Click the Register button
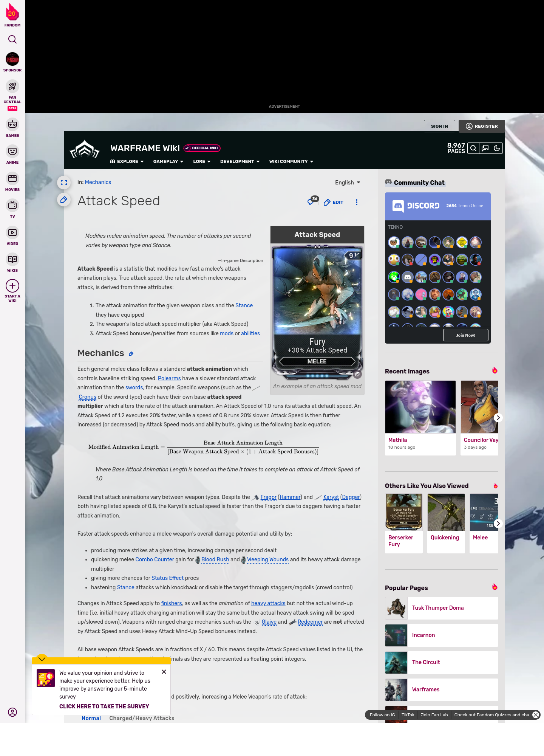The image size is (544, 756). coord(482,126)
